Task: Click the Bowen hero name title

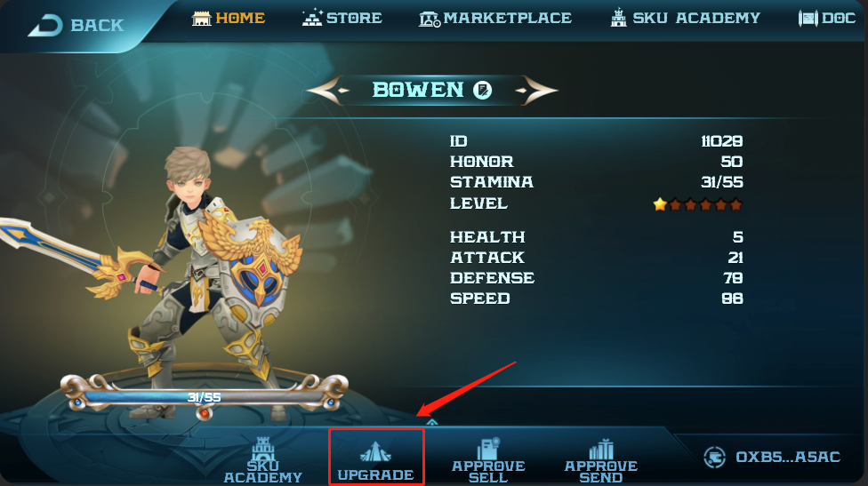Action: pos(418,90)
